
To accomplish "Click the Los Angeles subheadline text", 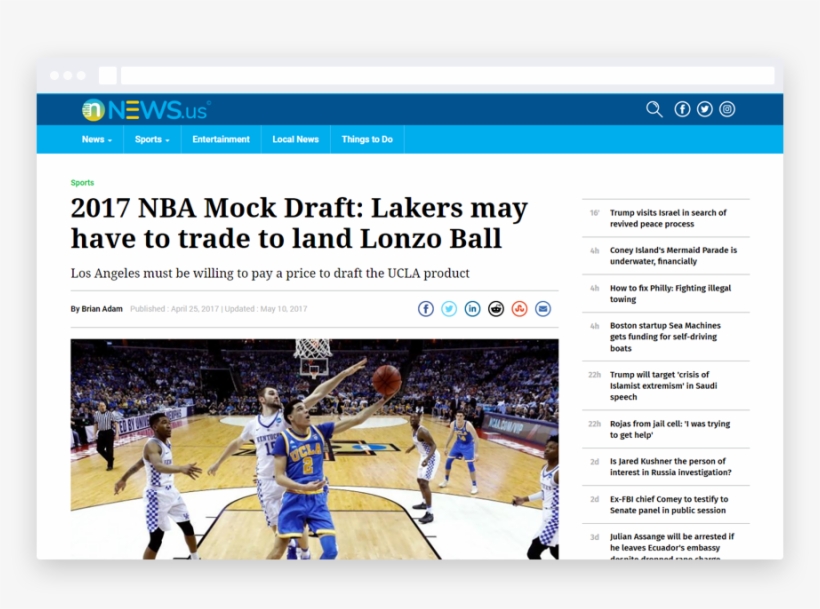I will pyautogui.click(x=270, y=273).
